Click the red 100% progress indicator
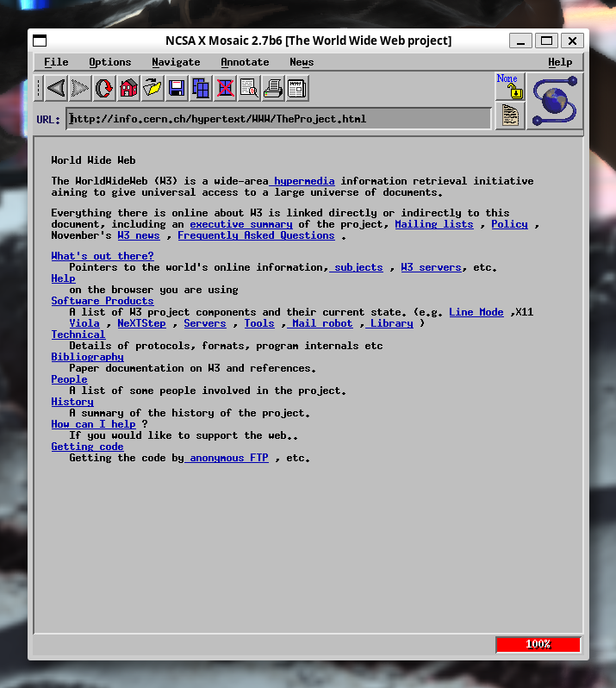 tap(538, 644)
